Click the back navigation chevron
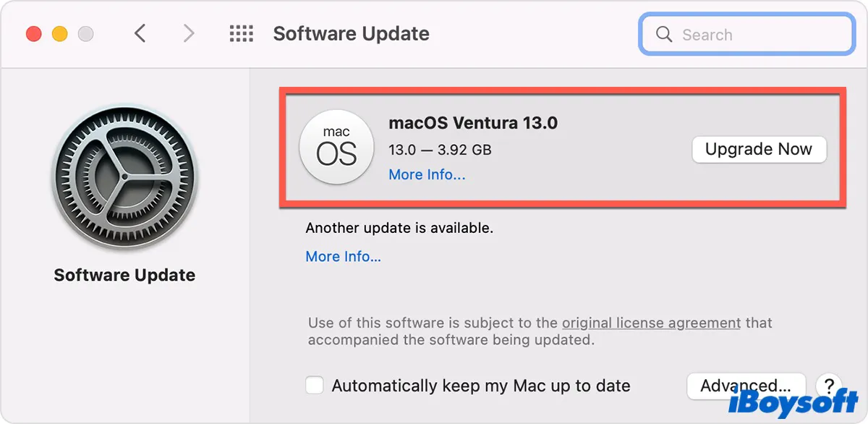The image size is (868, 424). (x=140, y=33)
